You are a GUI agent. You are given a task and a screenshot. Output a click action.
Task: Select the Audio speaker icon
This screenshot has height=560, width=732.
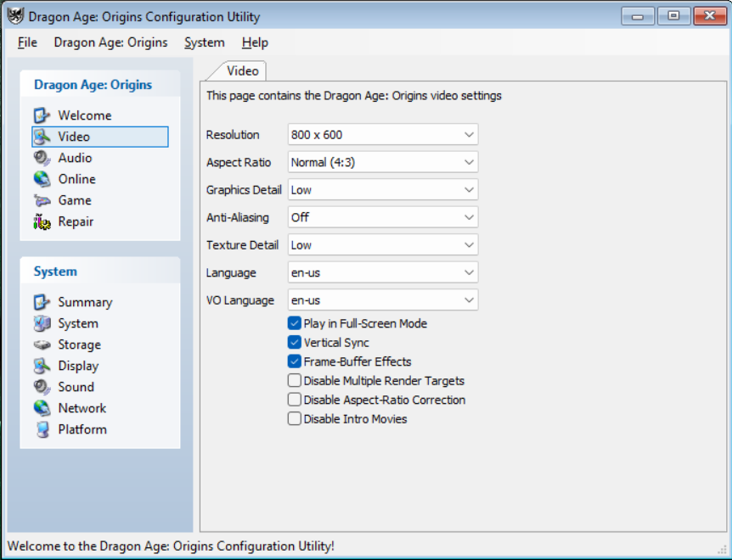[x=42, y=158]
